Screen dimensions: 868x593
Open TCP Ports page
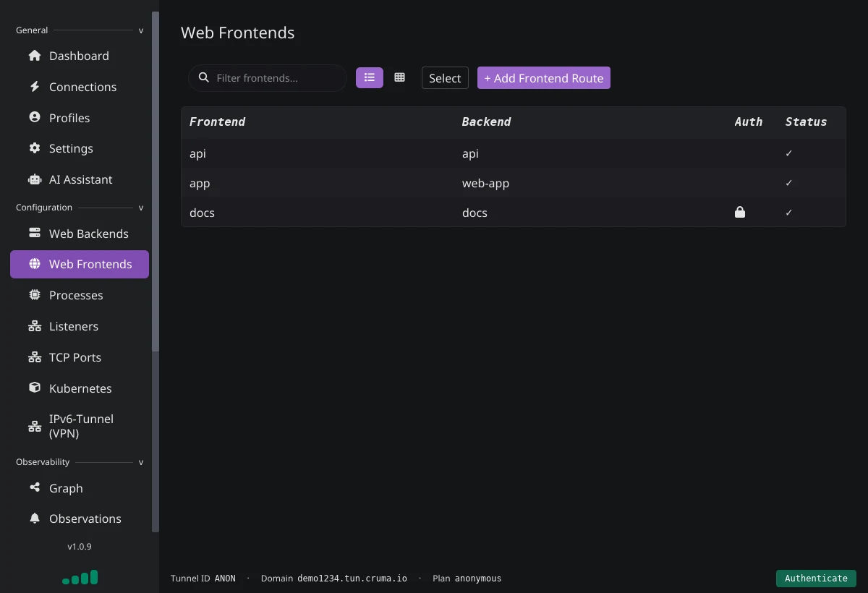[80, 357]
